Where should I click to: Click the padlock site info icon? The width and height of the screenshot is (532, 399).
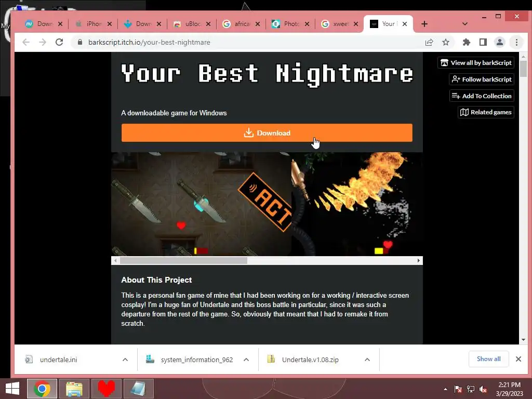[79, 42]
